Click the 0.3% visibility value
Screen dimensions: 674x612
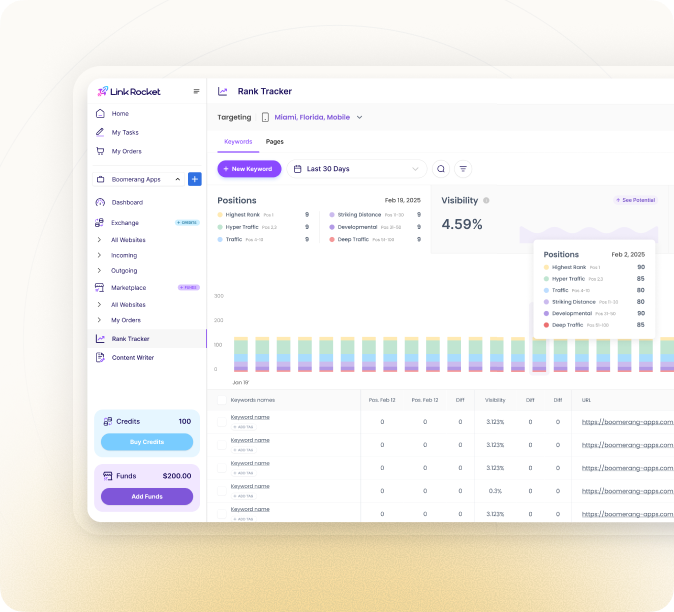click(x=495, y=491)
